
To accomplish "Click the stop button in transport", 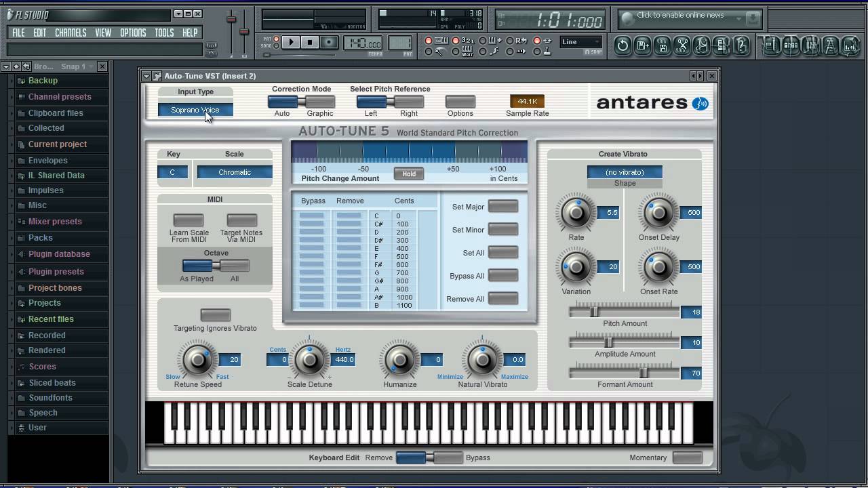I will click(310, 42).
